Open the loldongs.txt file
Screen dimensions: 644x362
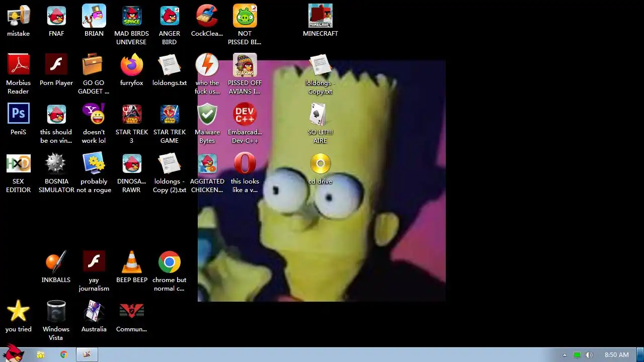click(x=170, y=70)
